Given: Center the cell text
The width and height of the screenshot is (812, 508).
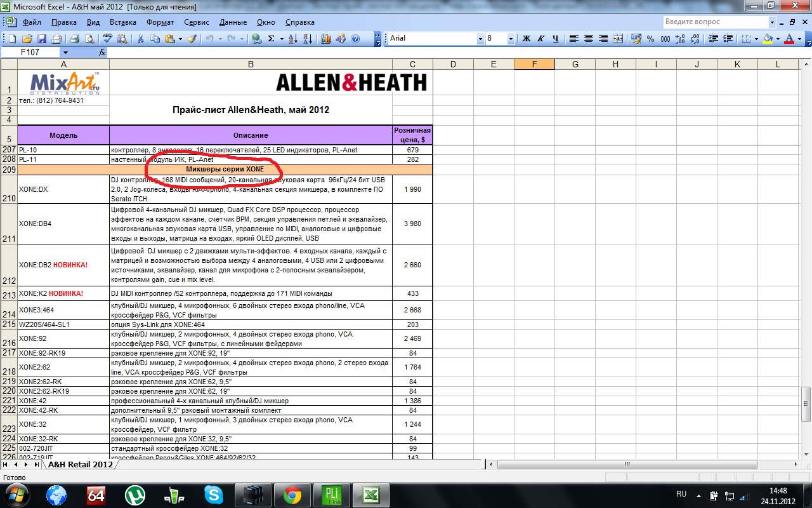Looking at the screenshot, I should pyautogui.click(x=589, y=39).
